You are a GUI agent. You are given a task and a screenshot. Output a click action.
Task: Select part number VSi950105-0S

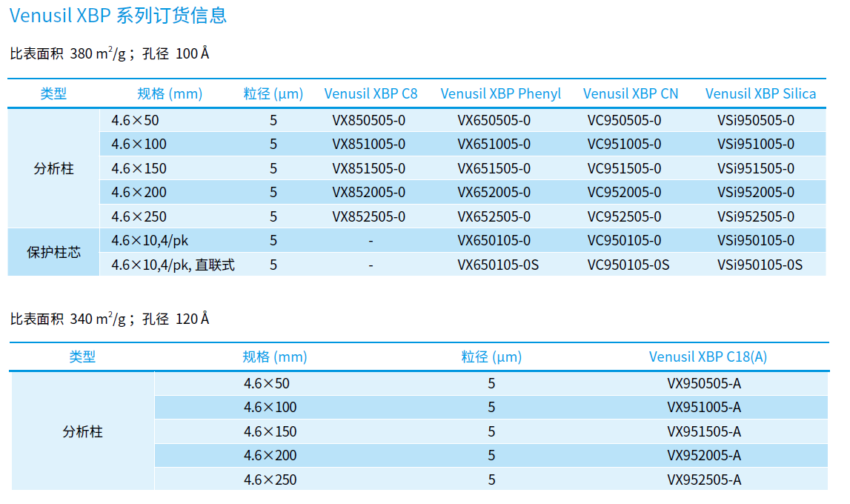click(760, 265)
